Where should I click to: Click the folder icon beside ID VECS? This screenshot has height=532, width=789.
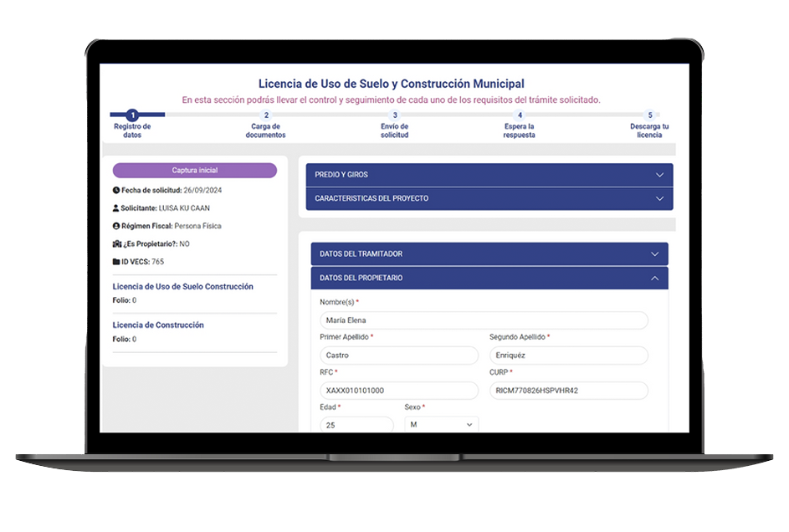coord(116,262)
